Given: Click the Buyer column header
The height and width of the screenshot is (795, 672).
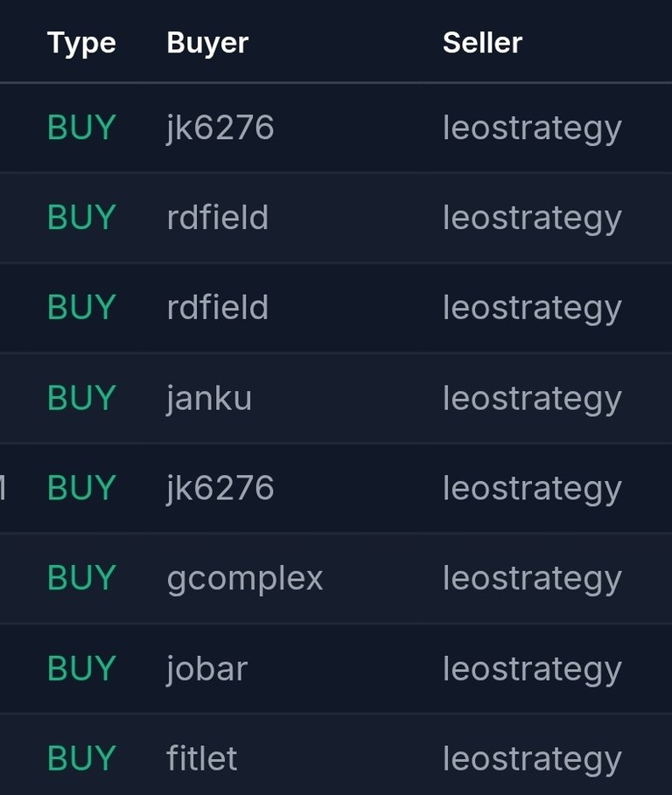Looking at the screenshot, I should (x=207, y=44).
